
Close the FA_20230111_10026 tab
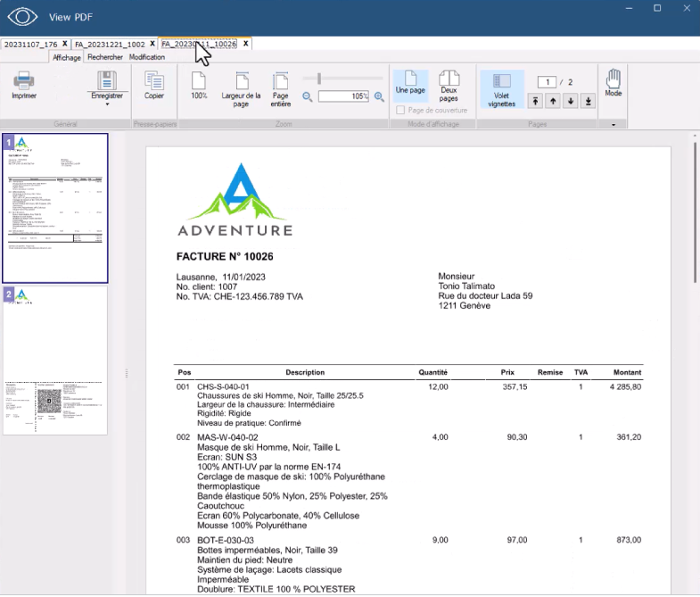coord(245,44)
